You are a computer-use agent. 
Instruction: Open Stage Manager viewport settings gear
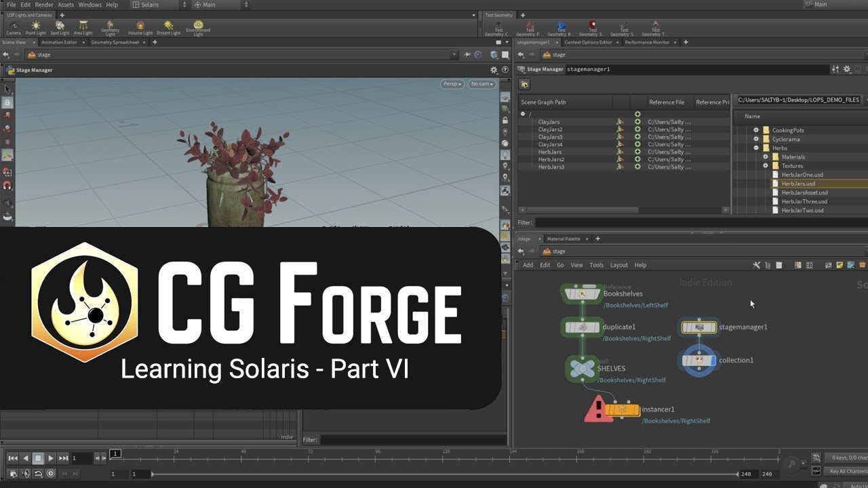pos(494,70)
